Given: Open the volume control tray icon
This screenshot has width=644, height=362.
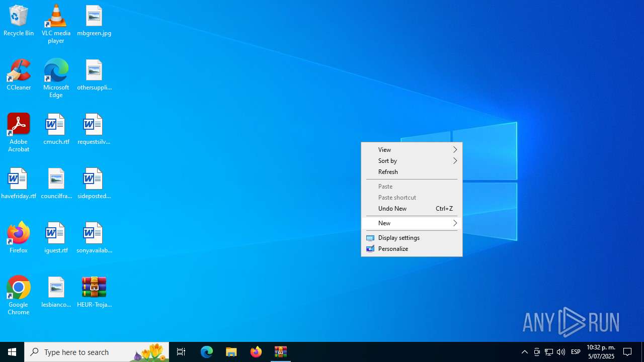Looking at the screenshot, I should 561,352.
